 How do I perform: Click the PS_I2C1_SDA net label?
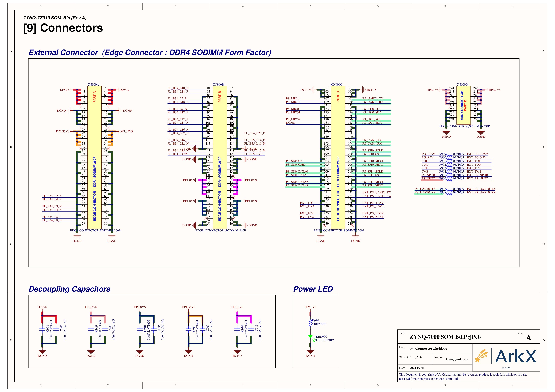coord(372,123)
